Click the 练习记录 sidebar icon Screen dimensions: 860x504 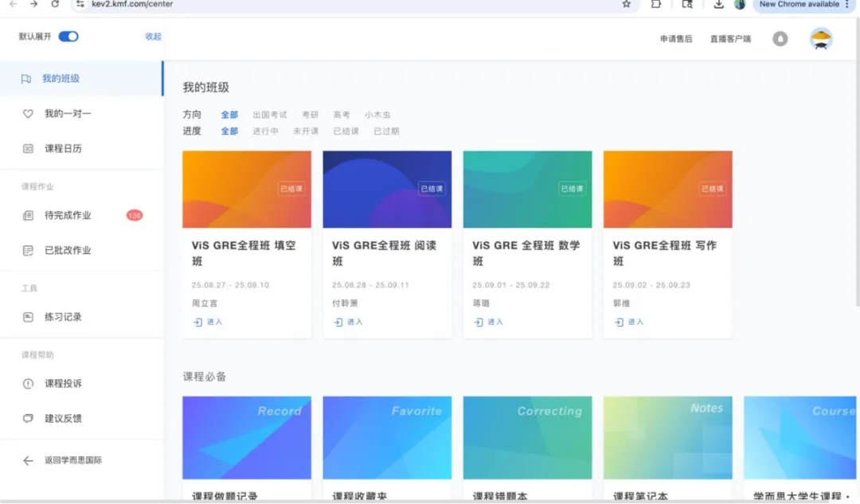coord(28,317)
